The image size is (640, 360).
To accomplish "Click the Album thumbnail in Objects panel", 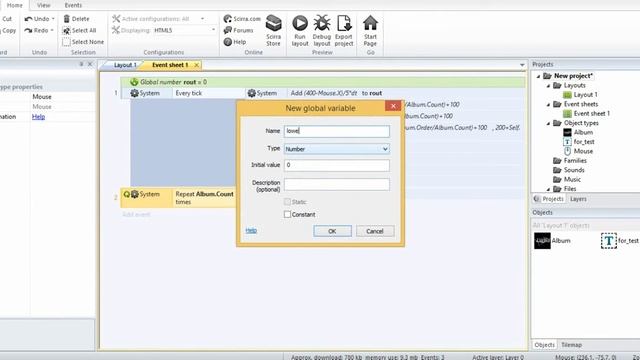I will [542, 241].
